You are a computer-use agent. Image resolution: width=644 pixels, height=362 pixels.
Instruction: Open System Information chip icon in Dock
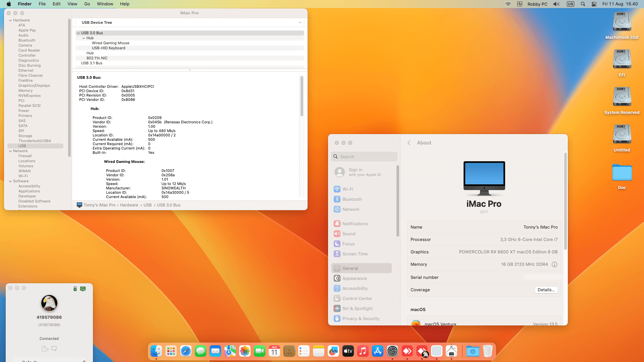(451, 351)
